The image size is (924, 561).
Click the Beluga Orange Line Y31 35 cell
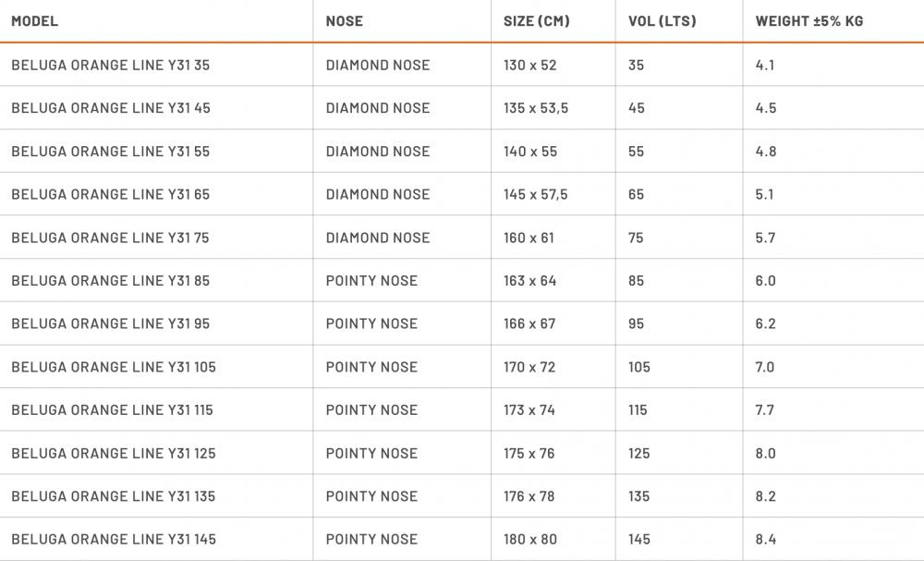tap(110, 66)
